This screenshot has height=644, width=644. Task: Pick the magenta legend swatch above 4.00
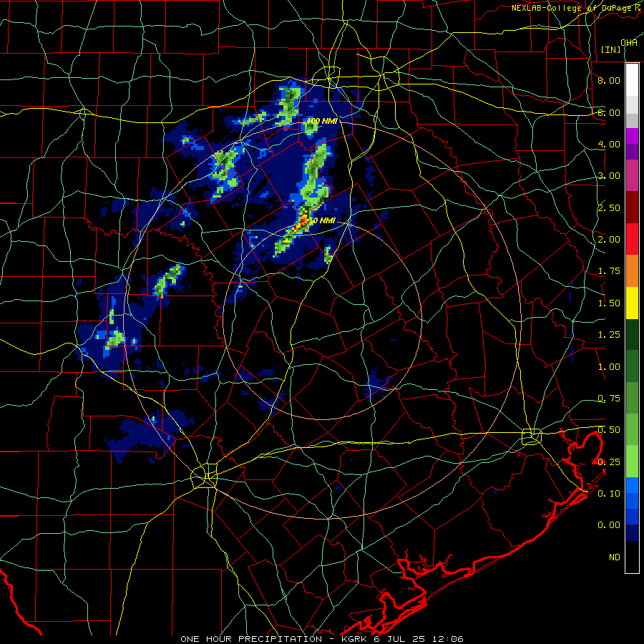[632, 136]
